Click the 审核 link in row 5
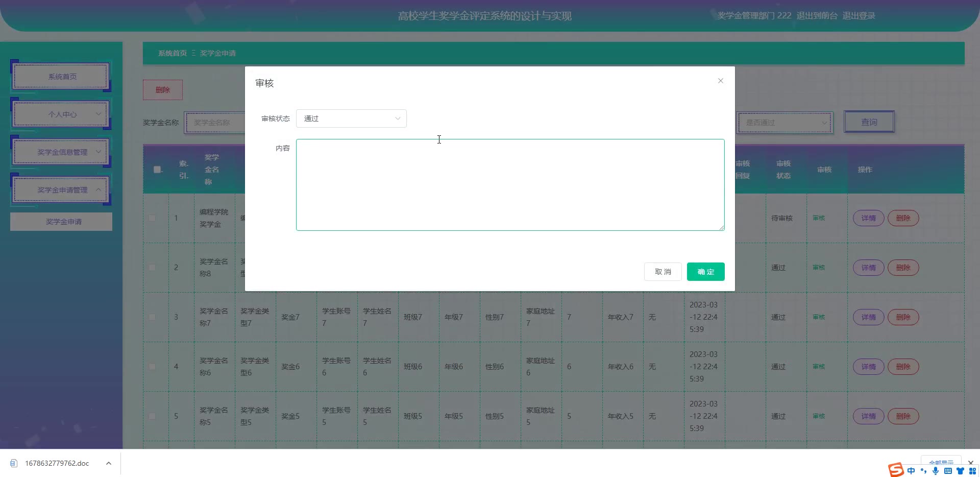The height and width of the screenshot is (477, 980). [x=819, y=416]
